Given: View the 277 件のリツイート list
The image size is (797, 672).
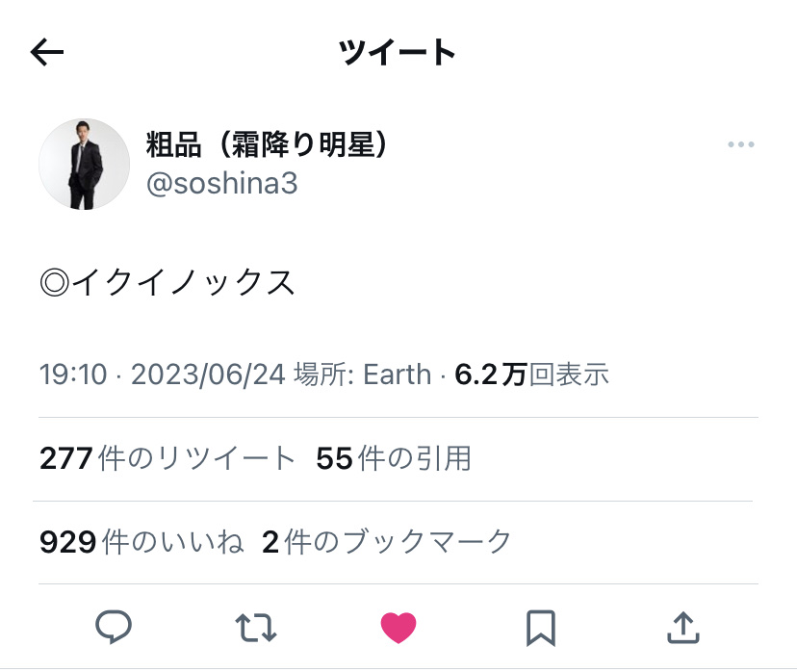Looking at the screenshot, I should 167,459.
